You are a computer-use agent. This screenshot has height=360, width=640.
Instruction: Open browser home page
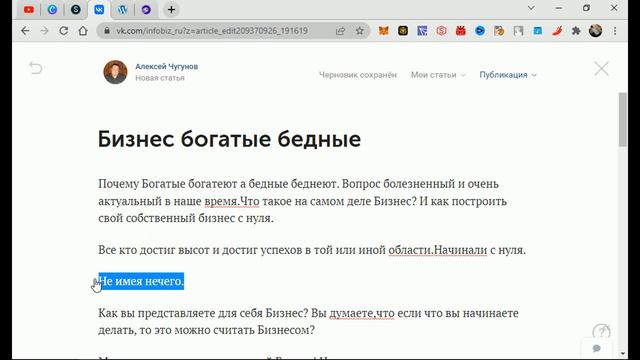pos(83,31)
